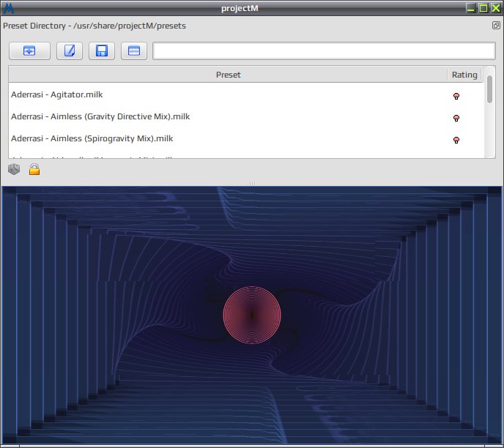Viewport: 504px width, 448px height.
Task: Toggle the preset lock padlock icon
Action: click(x=34, y=169)
